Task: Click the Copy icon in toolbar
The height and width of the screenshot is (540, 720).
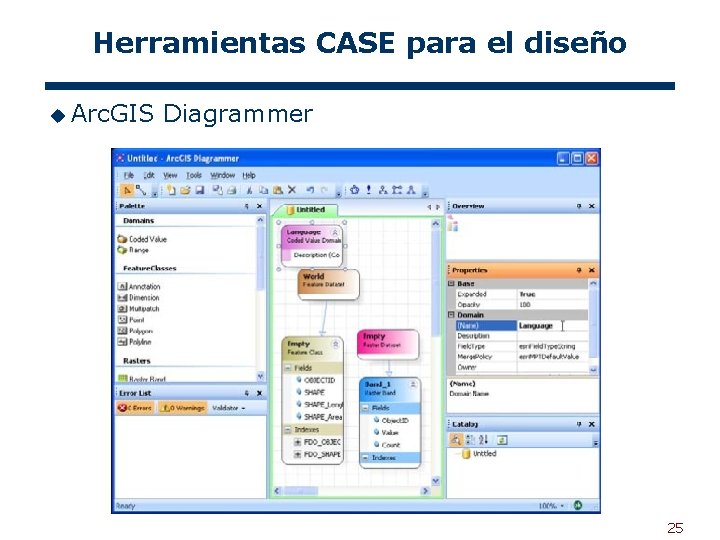Action: [263, 190]
